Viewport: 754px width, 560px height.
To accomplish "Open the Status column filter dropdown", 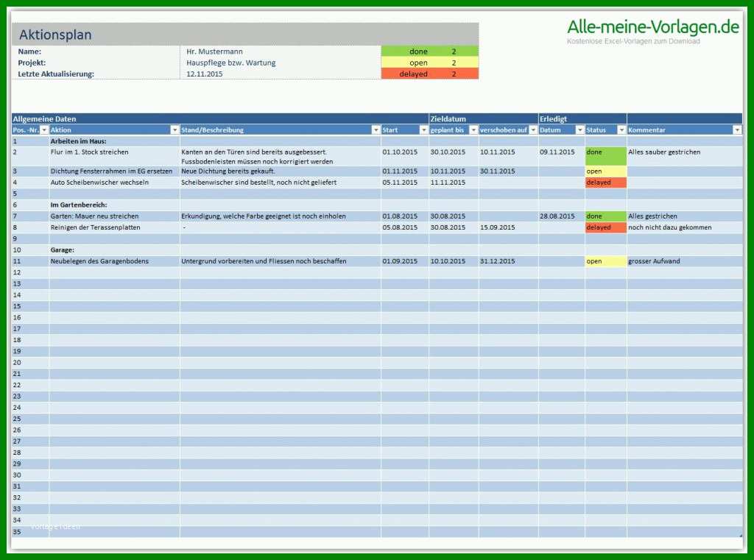I will point(621,130).
